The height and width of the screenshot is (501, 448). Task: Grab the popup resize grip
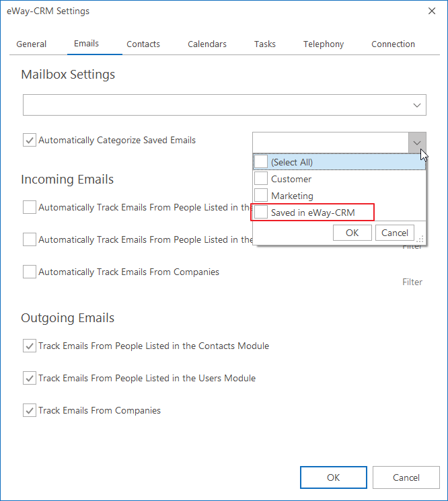pos(420,239)
